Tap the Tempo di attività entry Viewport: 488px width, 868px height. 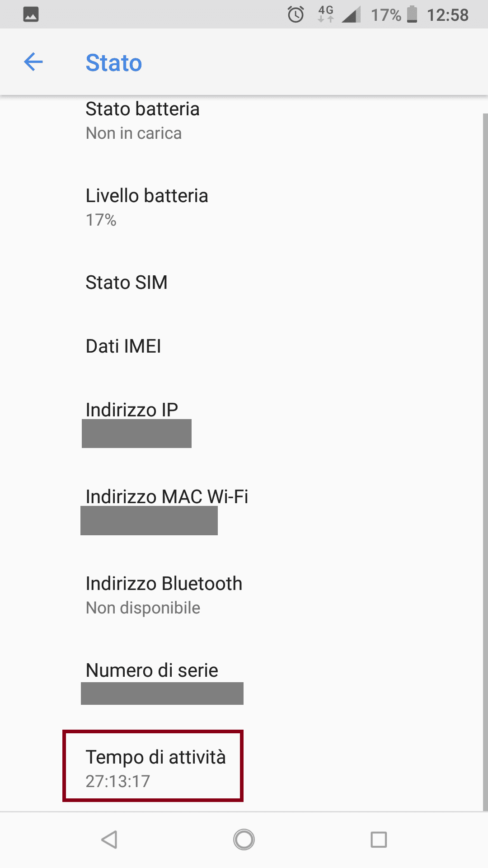click(155, 768)
